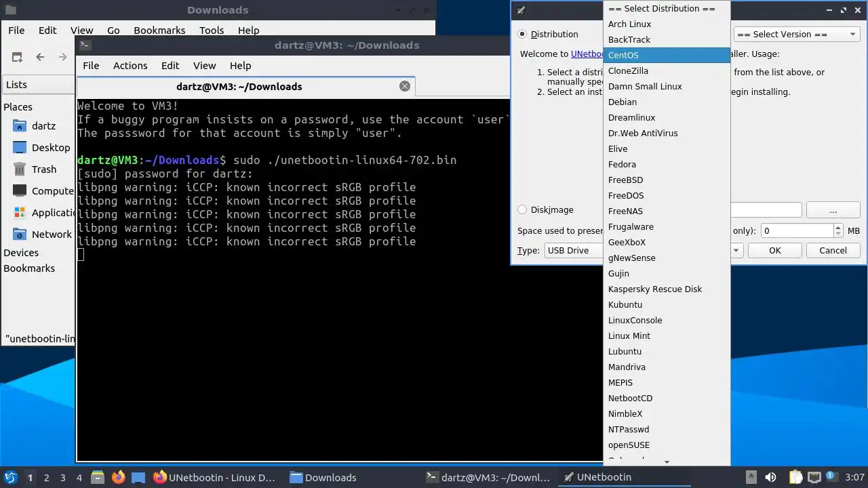Go forward in Downloads file manager

click(63, 57)
